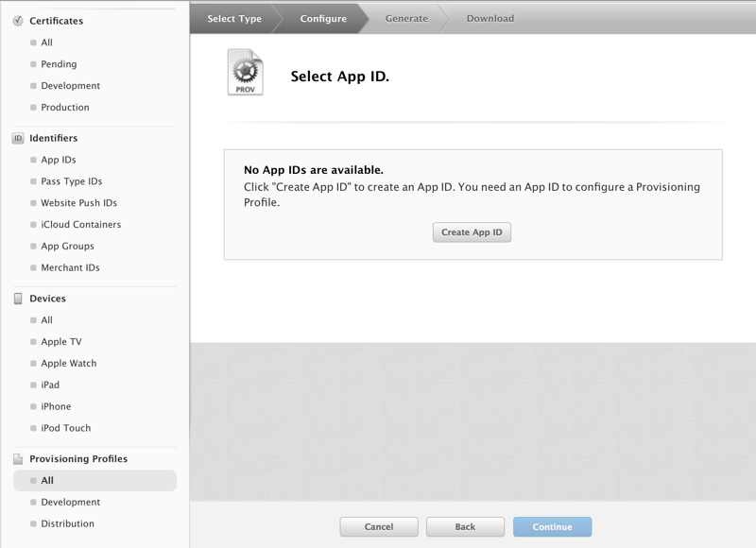
Task: Open App IDs under Identifiers
Action: click(59, 160)
